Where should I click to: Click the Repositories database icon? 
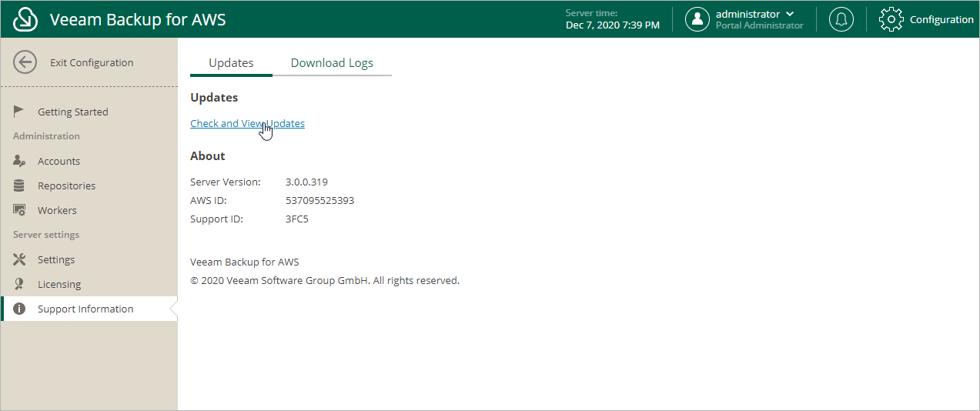click(x=19, y=185)
